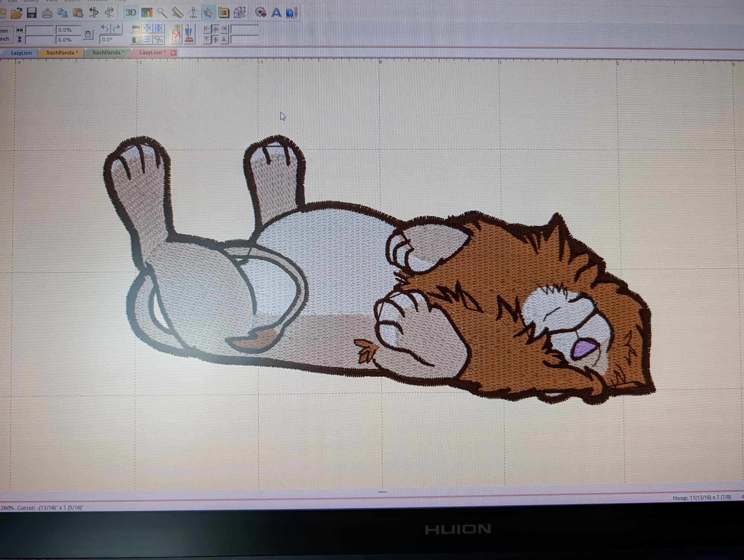Image resolution: width=744 pixels, height=560 pixels.
Task: Click the lettering A tool icon
Action: pyautogui.click(x=276, y=13)
